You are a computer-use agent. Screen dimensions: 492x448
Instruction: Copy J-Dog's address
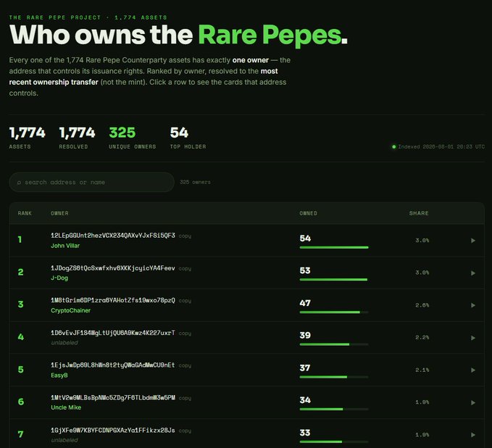coord(185,269)
